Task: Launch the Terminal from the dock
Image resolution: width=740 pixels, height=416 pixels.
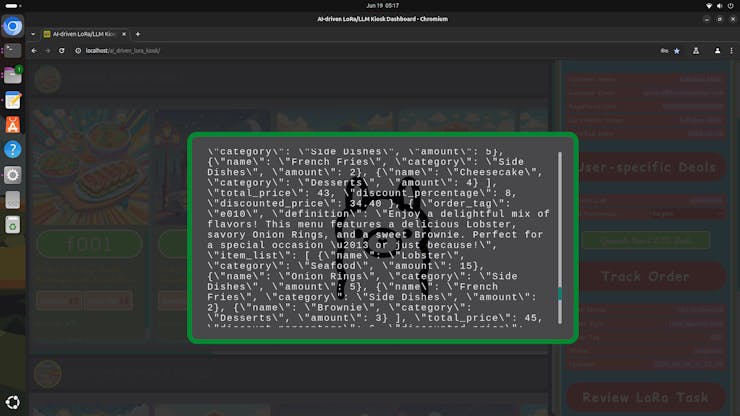Action: tap(13, 51)
